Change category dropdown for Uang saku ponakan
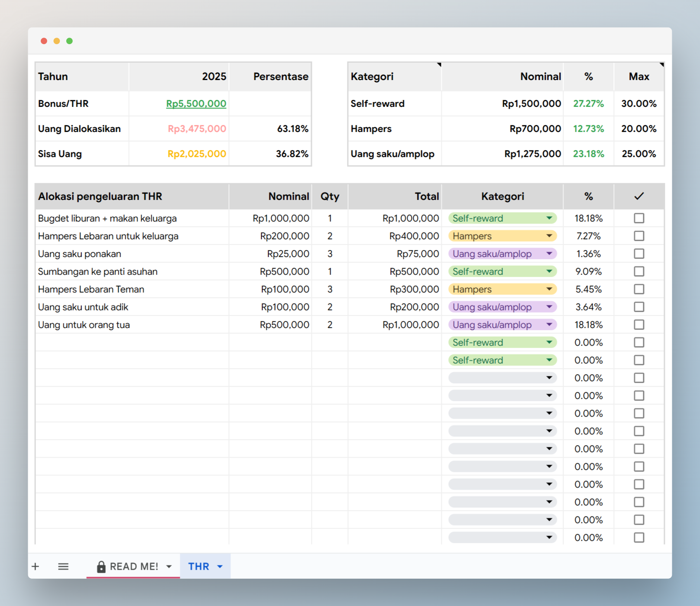The image size is (700, 606). point(502,254)
